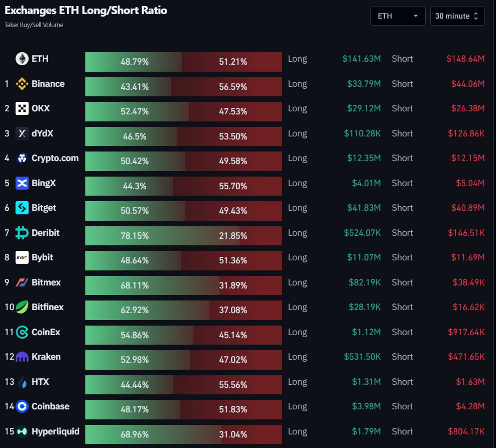
Task: Click the Coinbase logo icon
Action: pyautogui.click(x=22, y=406)
